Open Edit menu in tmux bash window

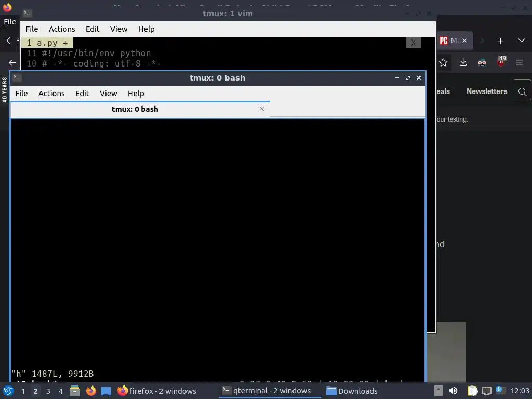[x=82, y=94]
